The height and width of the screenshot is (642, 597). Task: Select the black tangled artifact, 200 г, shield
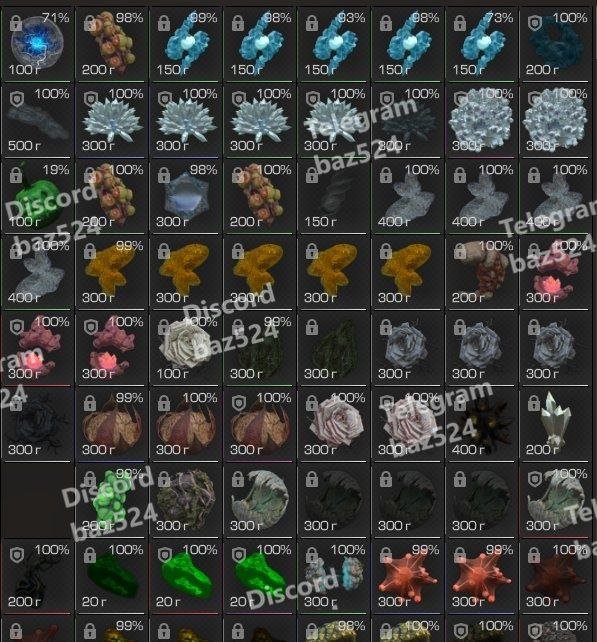(37, 576)
